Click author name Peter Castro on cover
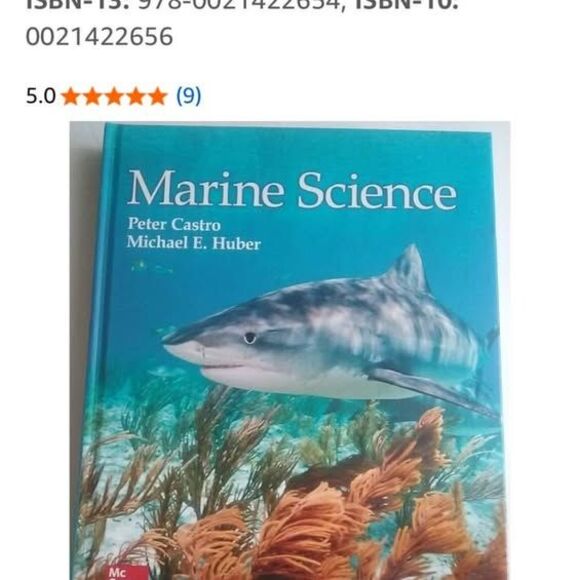The image size is (580, 580). tap(174, 224)
